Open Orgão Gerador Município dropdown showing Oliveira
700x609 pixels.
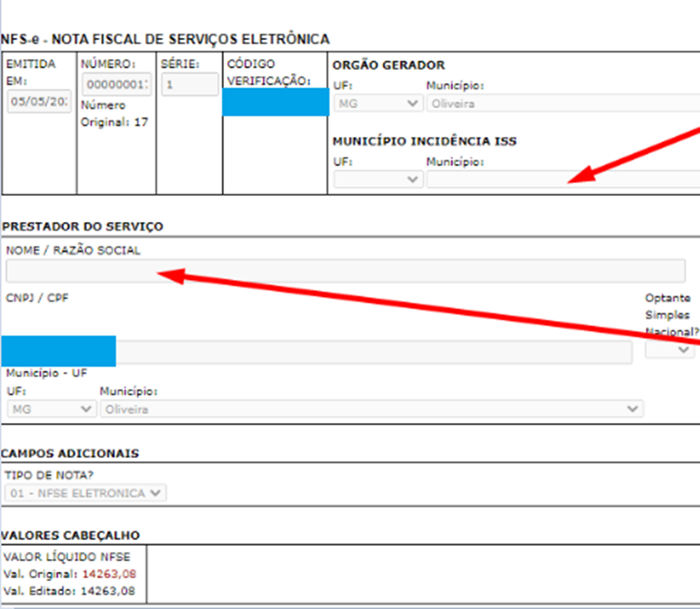[561, 103]
